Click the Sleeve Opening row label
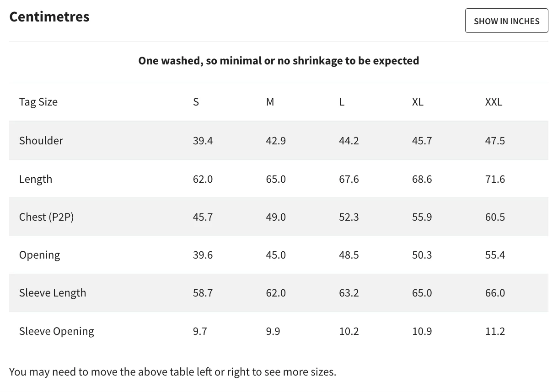 click(57, 331)
